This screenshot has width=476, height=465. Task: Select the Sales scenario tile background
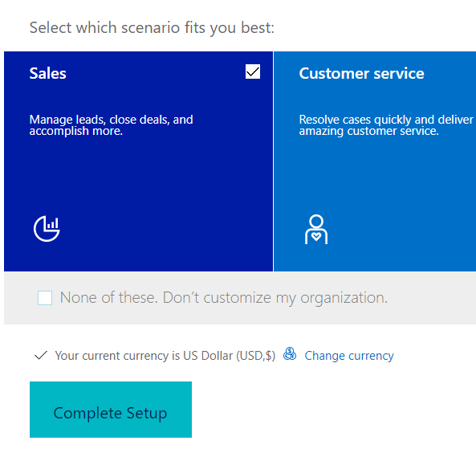(x=138, y=161)
